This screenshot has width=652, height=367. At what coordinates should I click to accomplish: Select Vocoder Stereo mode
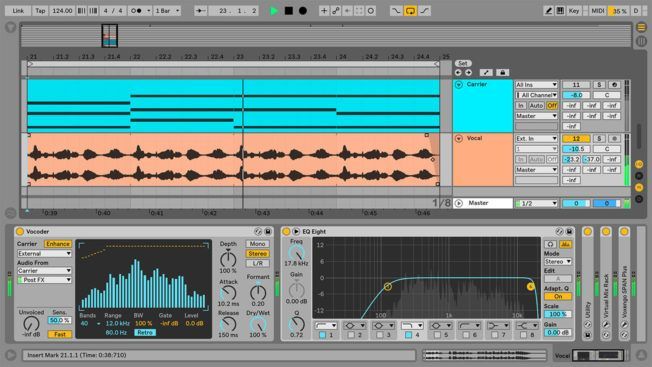pos(257,254)
